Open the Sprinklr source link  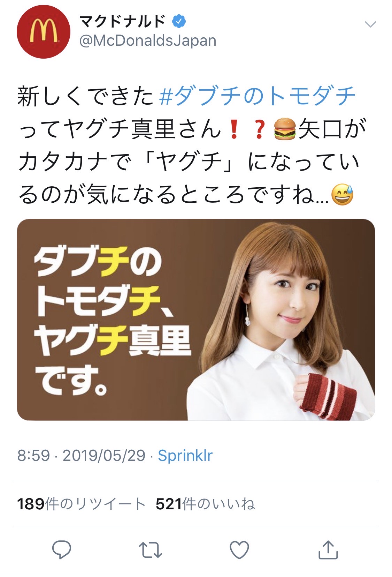185,455
